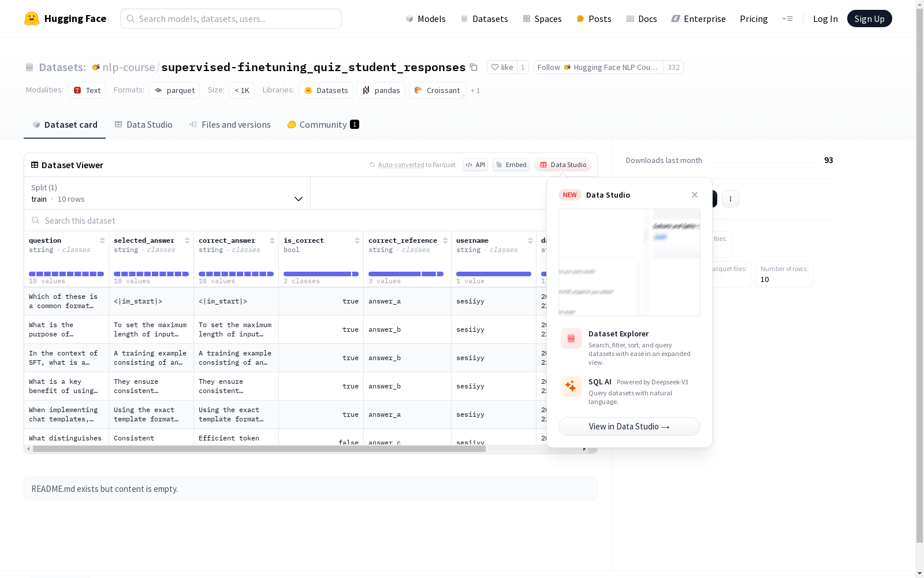924x578 pixels.
Task: Click the Dataset Explorer icon
Action: click(571, 339)
